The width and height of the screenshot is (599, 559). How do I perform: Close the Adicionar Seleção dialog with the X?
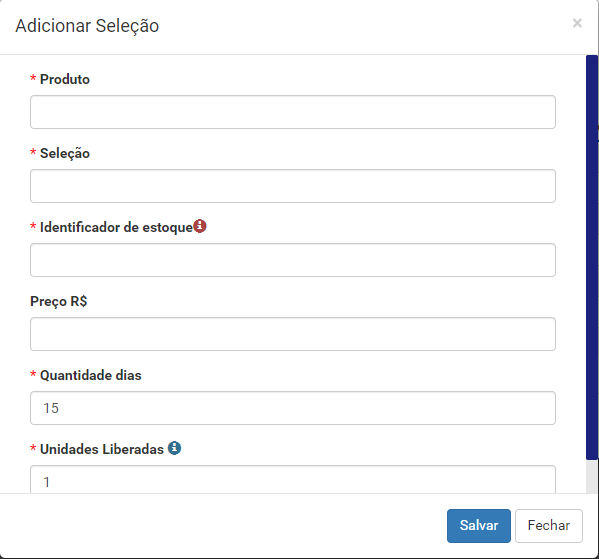(x=577, y=23)
